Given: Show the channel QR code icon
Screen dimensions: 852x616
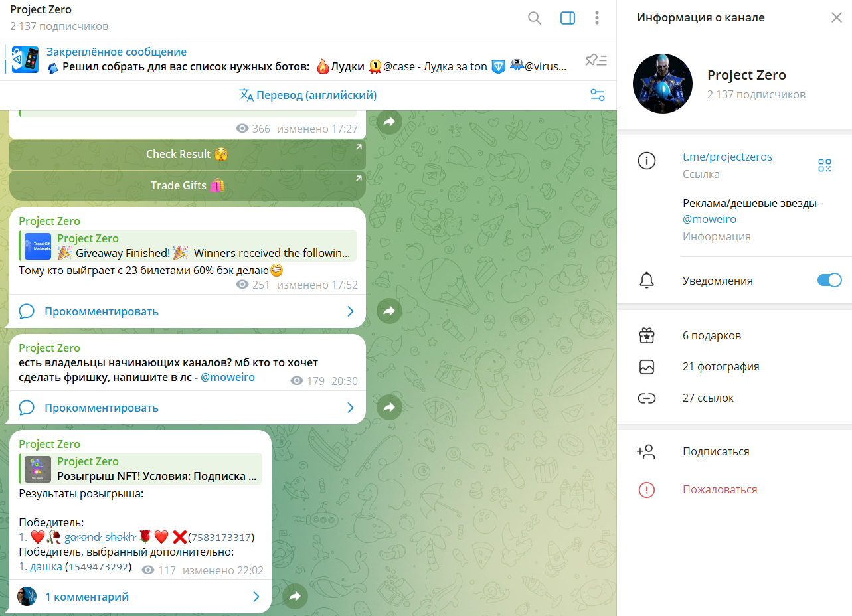Looking at the screenshot, I should (x=825, y=165).
